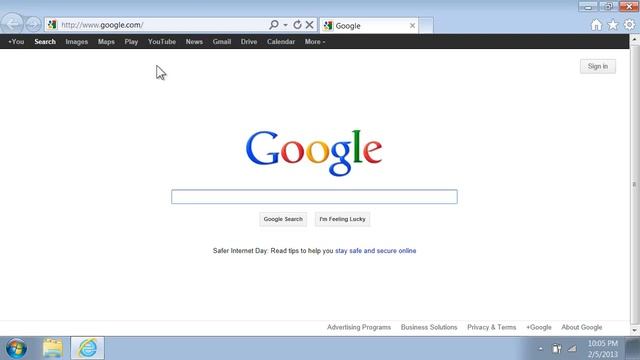This screenshot has height=360, width=640.
Task: Open Calendar in the Google bar
Action: pyautogui.click(x=281, y=42)
